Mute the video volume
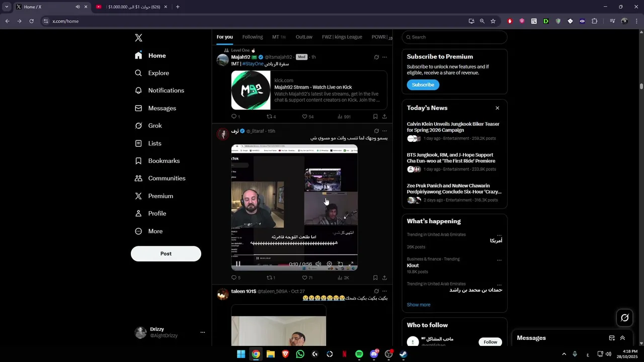The width and height of the screenshot is (644, 362). coord(318,264)
